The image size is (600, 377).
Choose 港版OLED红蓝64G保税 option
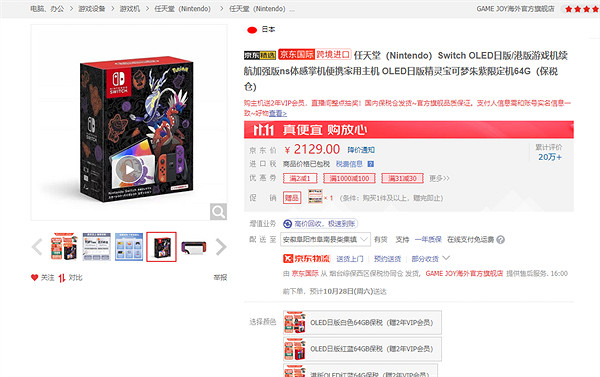(x=360, y=370)
